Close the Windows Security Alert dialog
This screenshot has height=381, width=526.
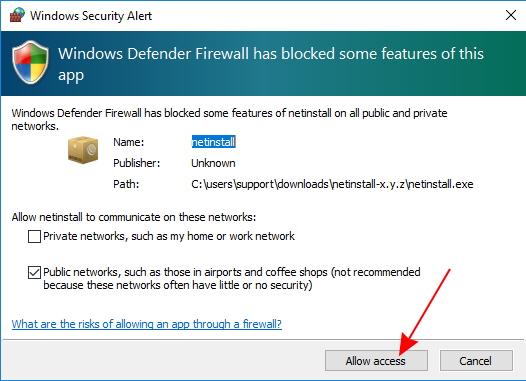coord(511,15)
